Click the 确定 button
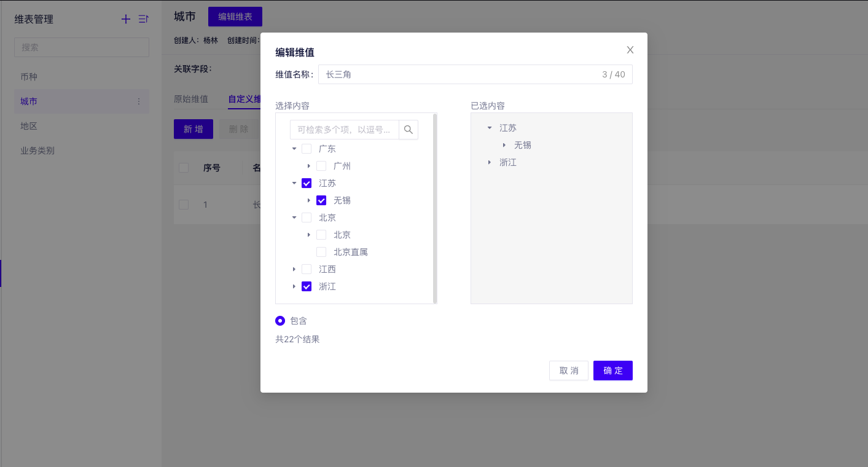The width and height of the screenshot is (868, 467). click(612, 371)
